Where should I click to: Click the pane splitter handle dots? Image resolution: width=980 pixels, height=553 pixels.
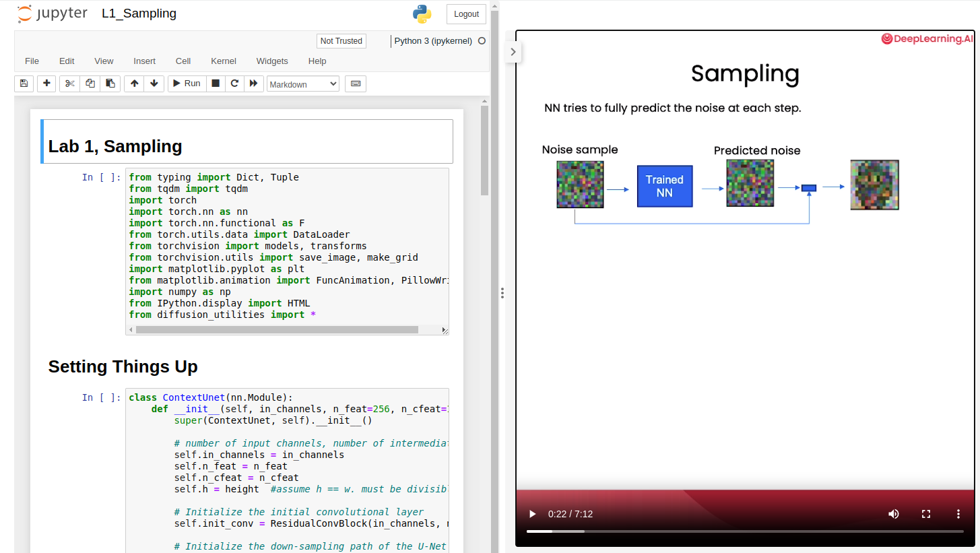point(502,293)
